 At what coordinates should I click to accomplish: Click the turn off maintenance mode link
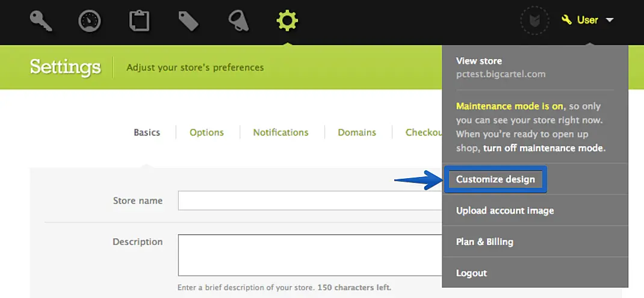(x=543, y=148)
